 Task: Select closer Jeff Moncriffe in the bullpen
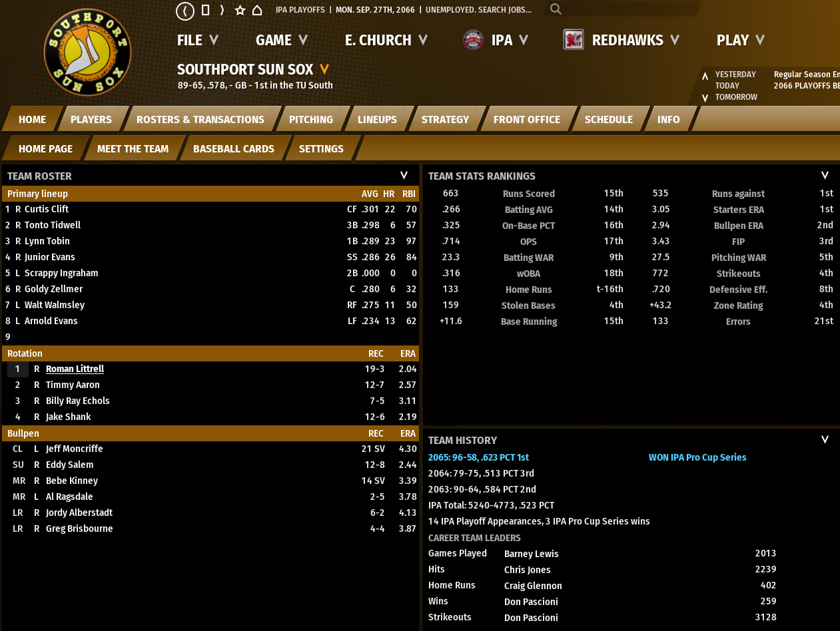pos(74,449)
